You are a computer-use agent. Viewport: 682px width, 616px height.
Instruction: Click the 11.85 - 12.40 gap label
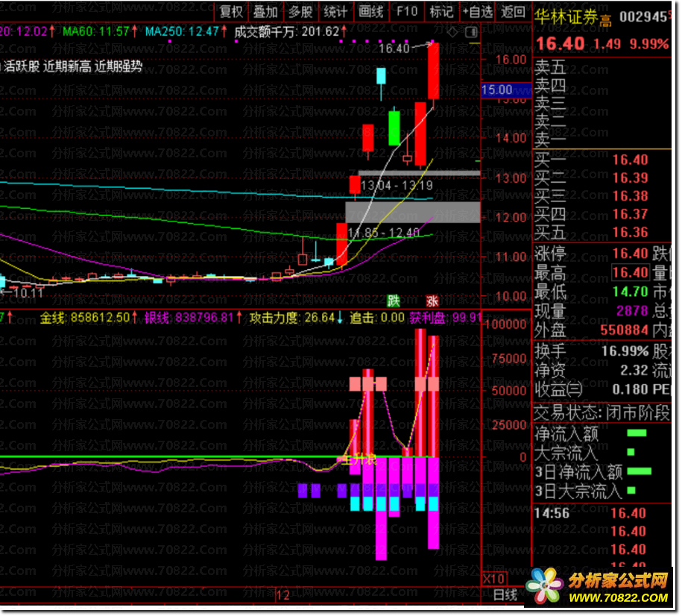385,233
